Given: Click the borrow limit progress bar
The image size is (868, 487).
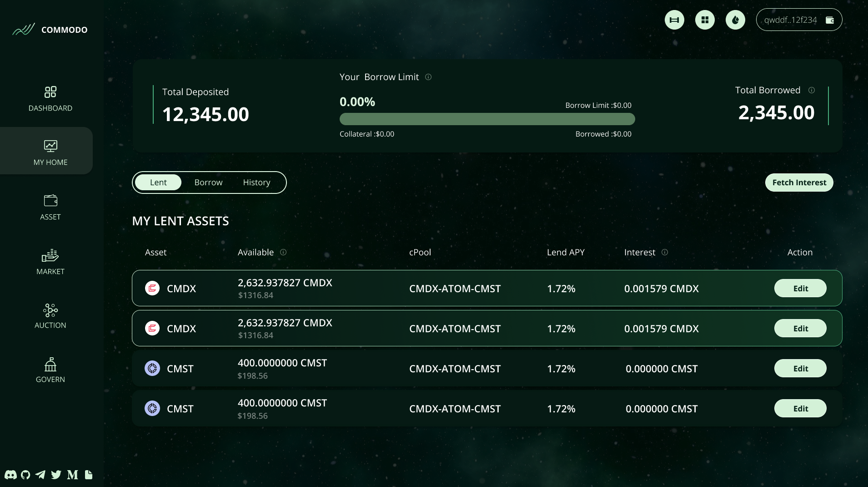Looking at the screenshot, I should (x=487, y=119).
